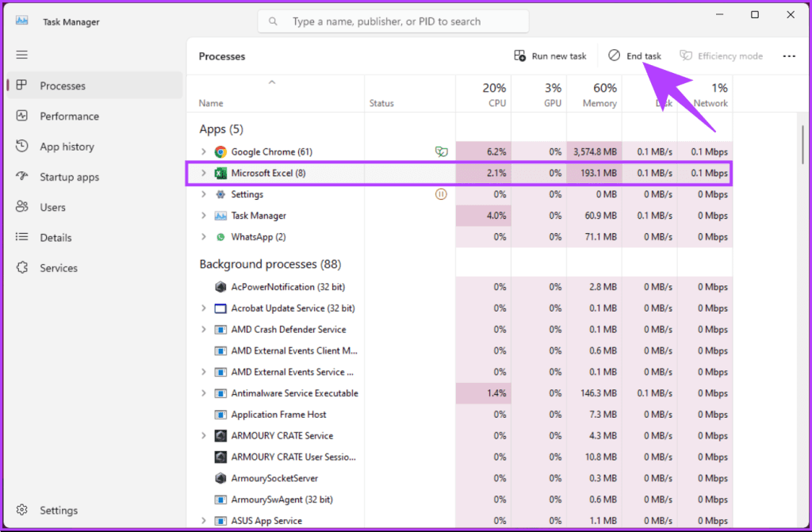This screenshot has width=812, height=532.
Task: Sort by the Name column header
Action: 275,94
